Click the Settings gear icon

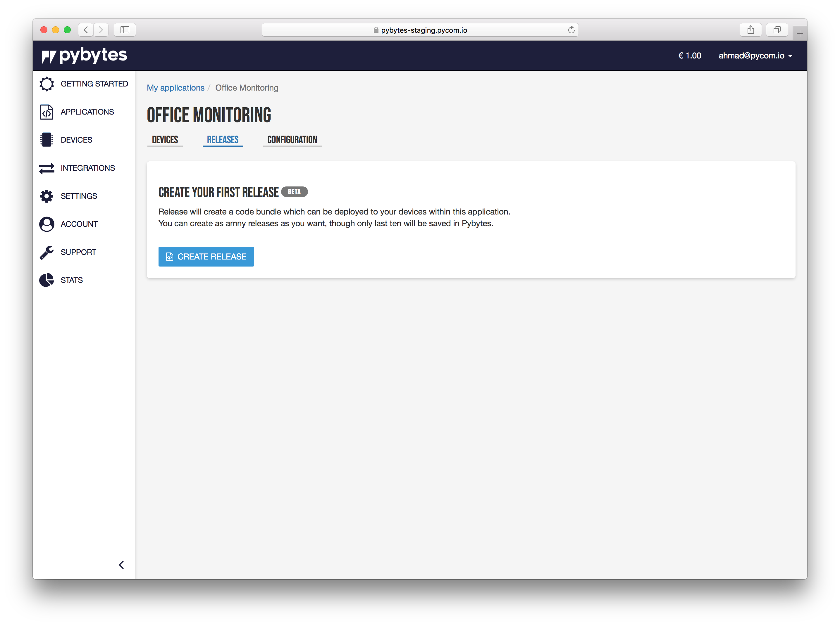point(47,196)
